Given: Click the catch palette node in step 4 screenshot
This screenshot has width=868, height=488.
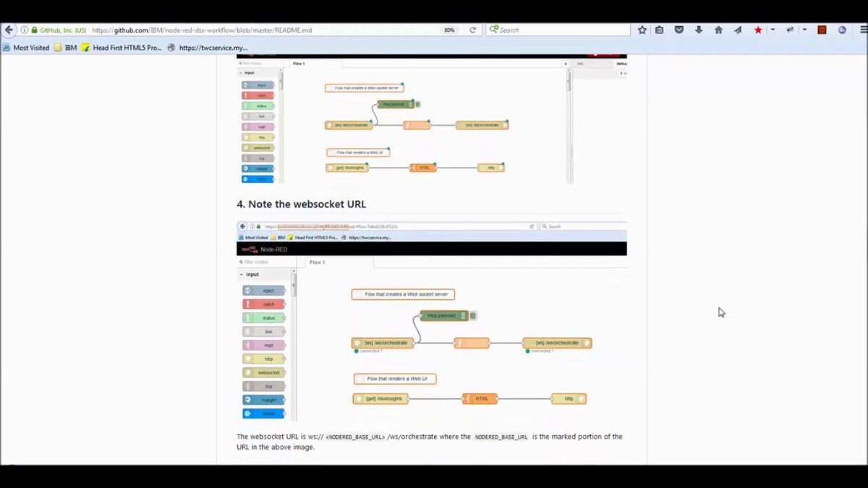Looking at the screenshot, I should point(264,304).
